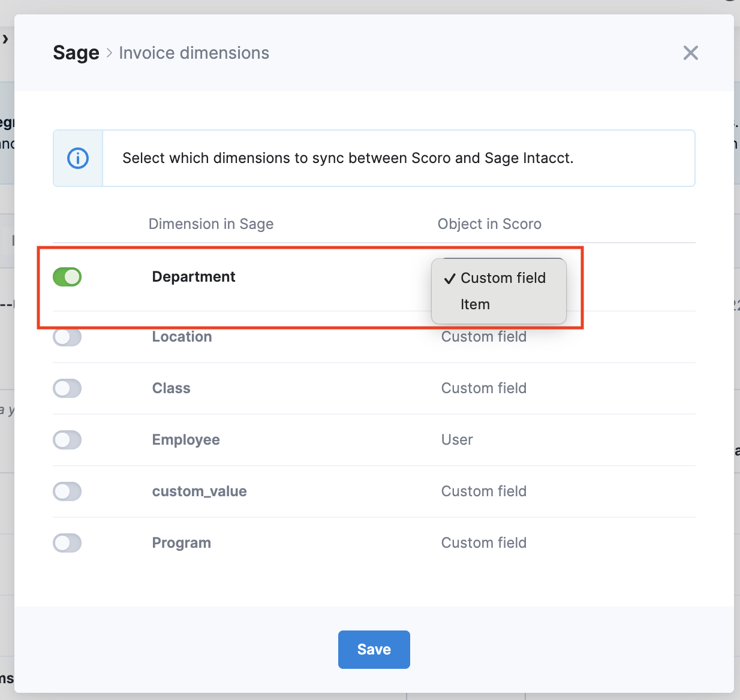Screen dimensions: 740x700
Task: Click the User object for Employee
Action: coord(457,440)
